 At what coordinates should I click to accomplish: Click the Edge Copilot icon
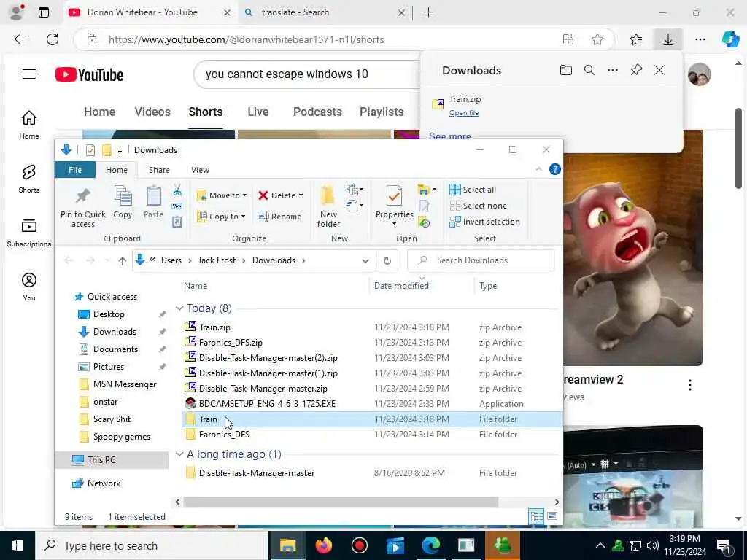(729, 39)
